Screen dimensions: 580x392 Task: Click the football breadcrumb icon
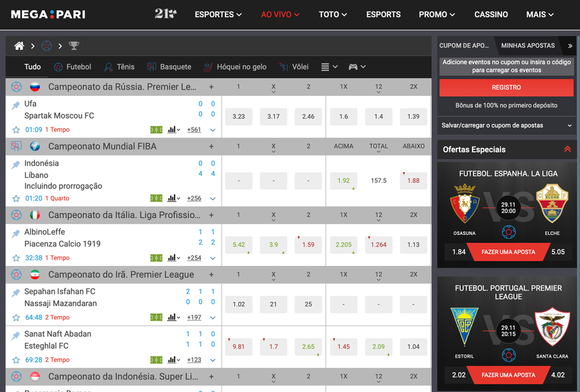point(46,46)
